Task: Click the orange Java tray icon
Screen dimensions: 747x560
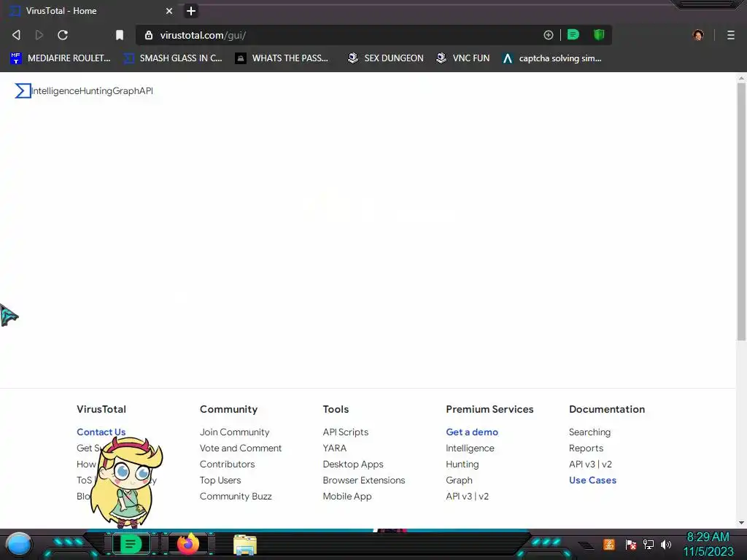Action: 609,544
